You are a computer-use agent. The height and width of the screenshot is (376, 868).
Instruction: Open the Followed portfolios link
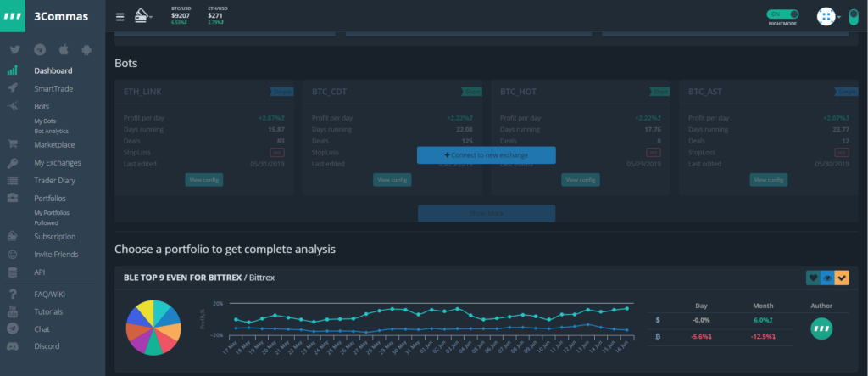click(46, 223)
